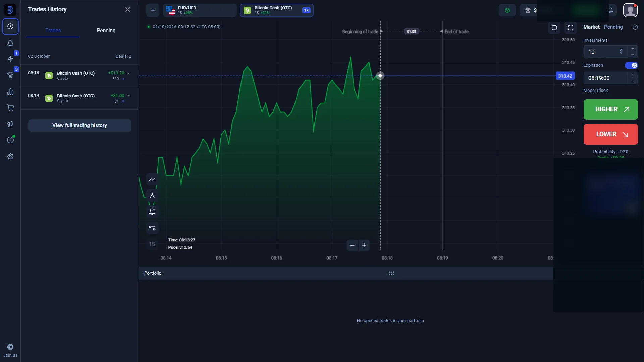Open the bar chart analytics icon
Viewport: 644px width, 362px height.
[x=10, y=92]
